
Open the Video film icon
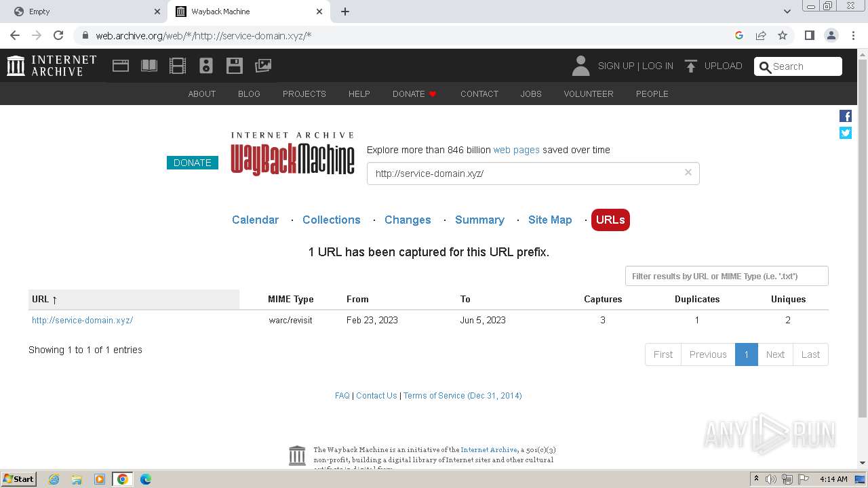(178, 66)
